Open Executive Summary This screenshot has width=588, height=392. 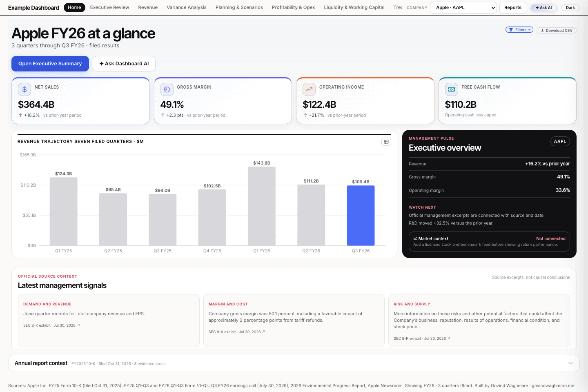pos(50,64)
